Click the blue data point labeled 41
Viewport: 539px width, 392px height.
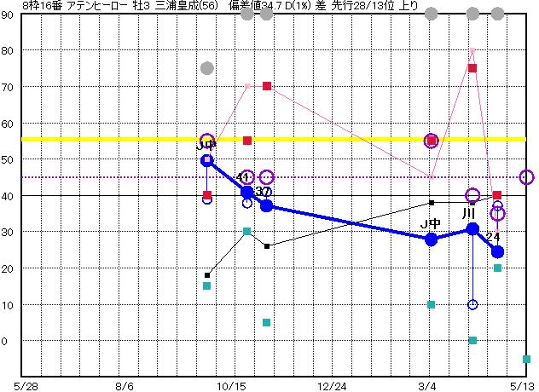(247, 193)
